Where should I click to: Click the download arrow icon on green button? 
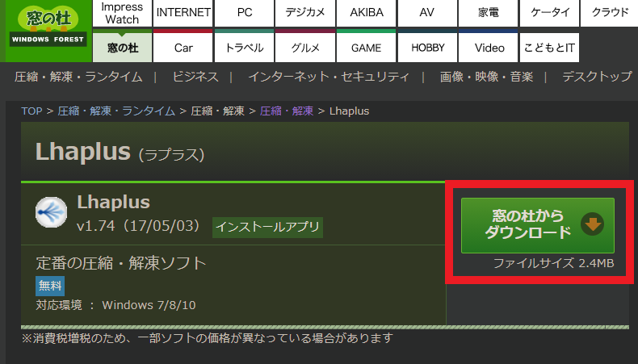point(592,224)
